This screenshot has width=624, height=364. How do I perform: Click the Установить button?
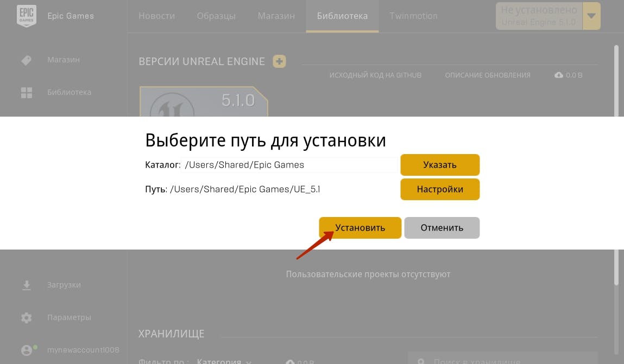[x=360, y=228]
